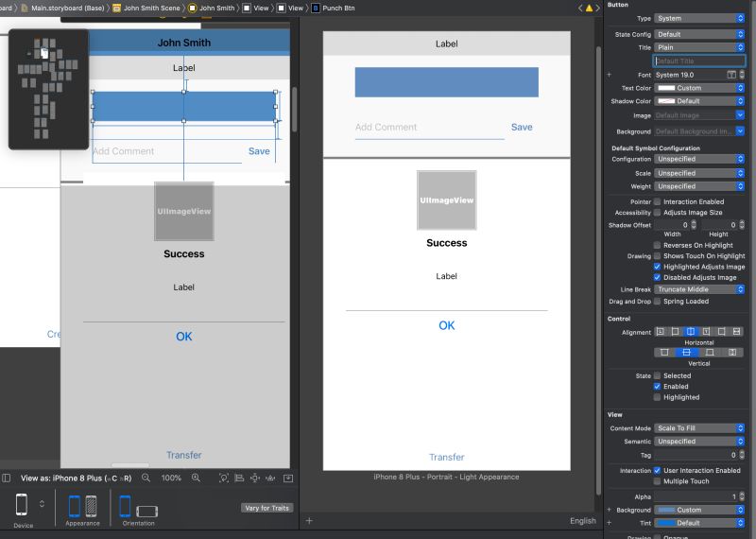This screenshot has width=756, height=539.
Task: Set vertical alignment to fill
Action: [x=732, y=353]
